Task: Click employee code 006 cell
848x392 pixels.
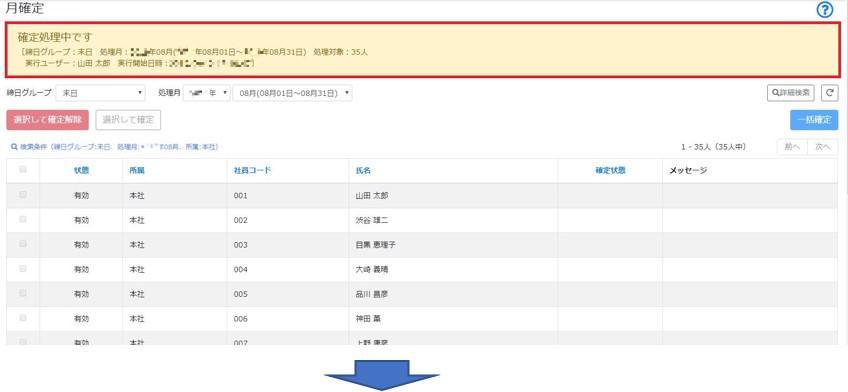Action: [241, 319]
